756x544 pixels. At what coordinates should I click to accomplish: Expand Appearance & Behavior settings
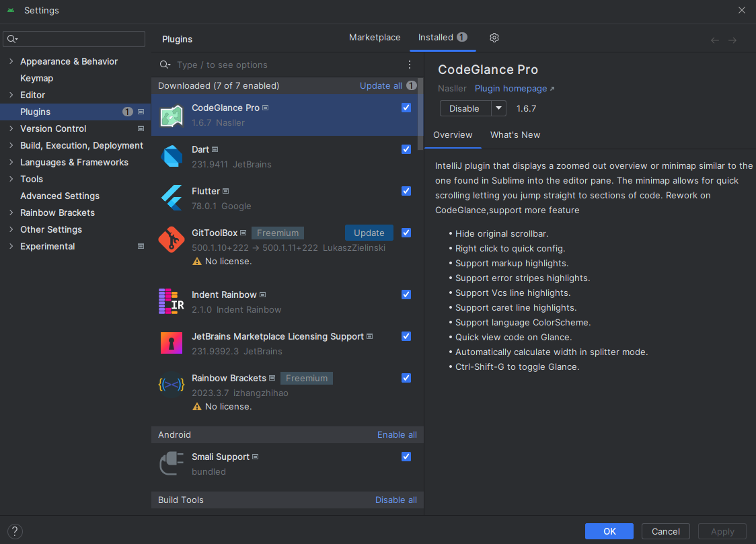coord(11,61)
